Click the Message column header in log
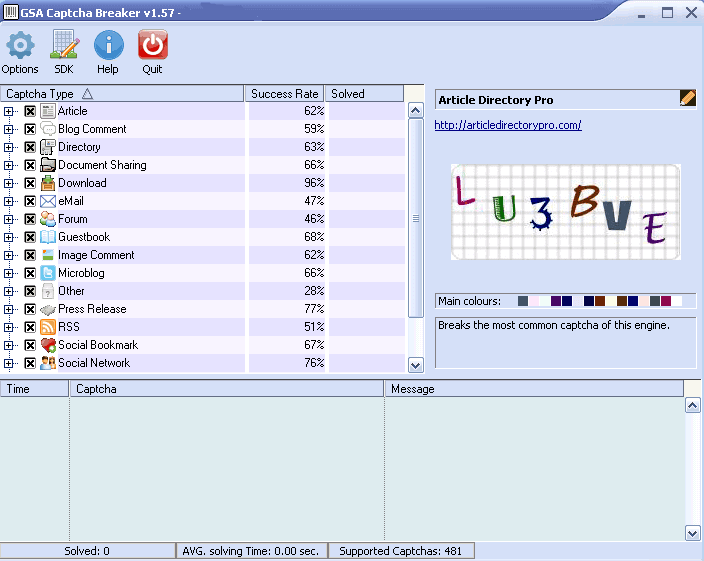Image resolution: width=704 pixels, height=561 pixels. tap(534, 389)
